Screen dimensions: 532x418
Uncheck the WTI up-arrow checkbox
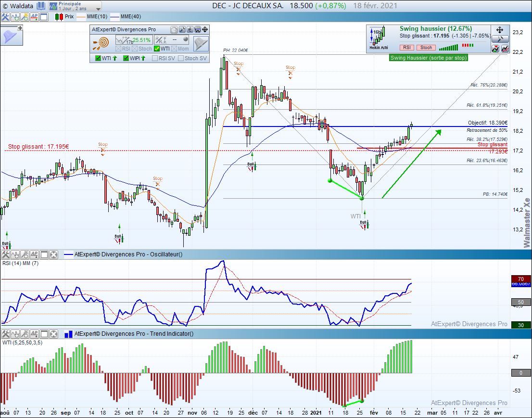tap(98, 58)
